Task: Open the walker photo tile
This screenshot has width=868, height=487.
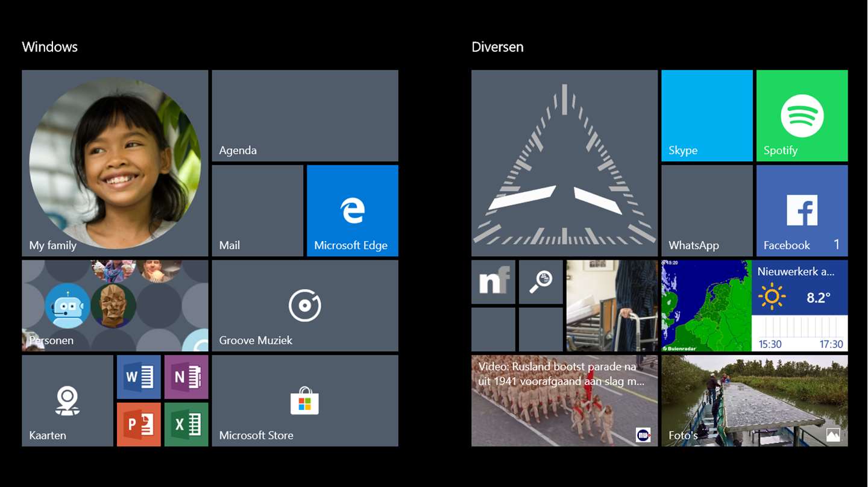Action: point(612,306)
